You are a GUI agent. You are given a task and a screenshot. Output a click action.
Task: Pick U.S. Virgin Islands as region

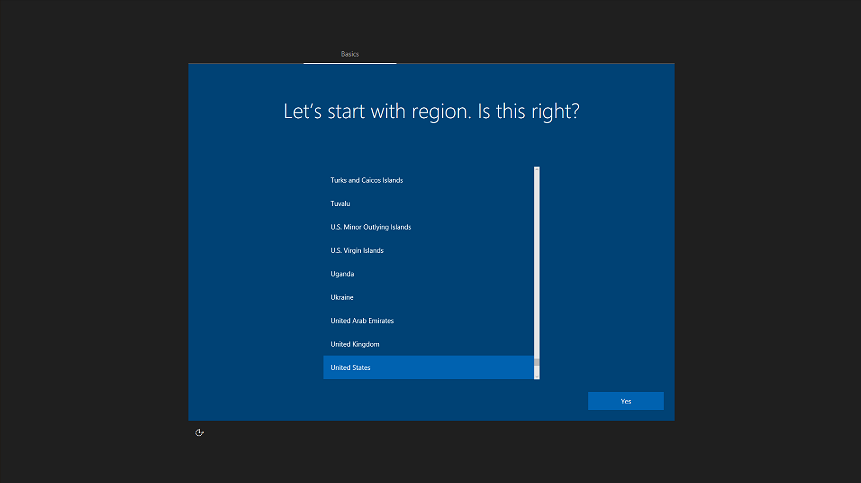click(x=357, y=251)
